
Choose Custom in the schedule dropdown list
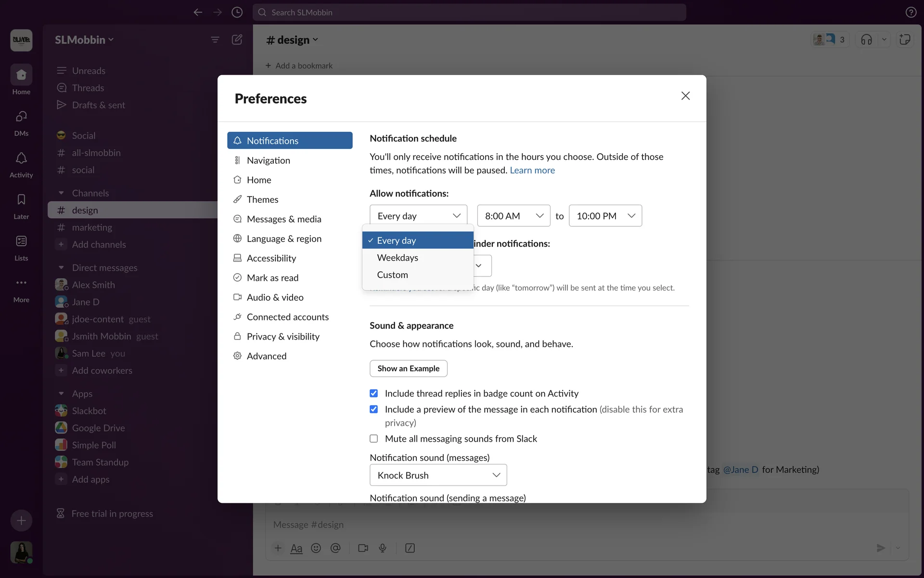(392, 275)
